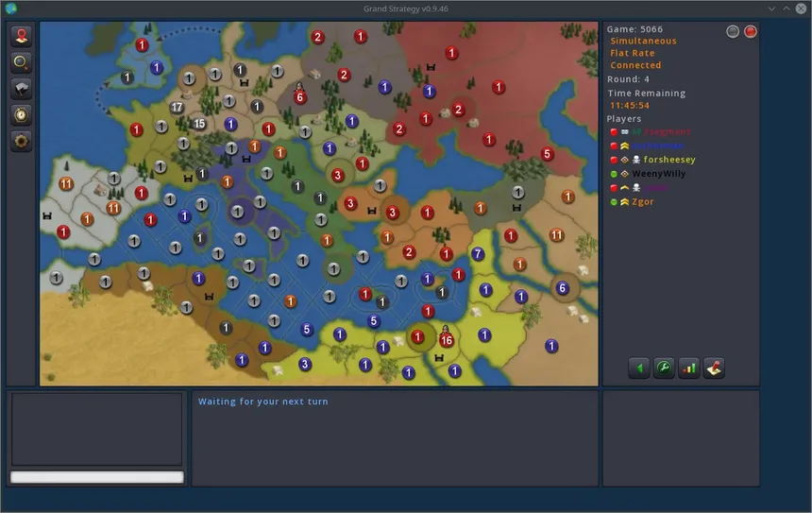Click the 11:45:54 time remaining value
The image size is (812, 513).
click(629, 105)
